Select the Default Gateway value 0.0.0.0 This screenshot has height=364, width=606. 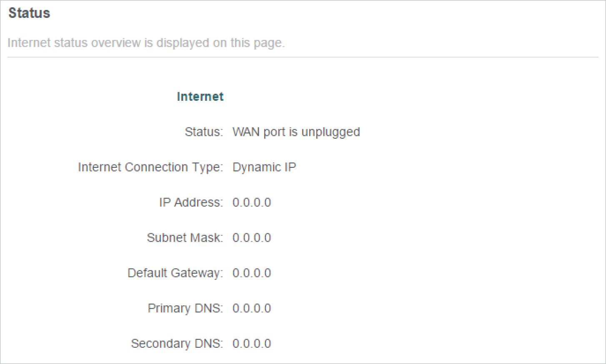(x=252, y=273)
